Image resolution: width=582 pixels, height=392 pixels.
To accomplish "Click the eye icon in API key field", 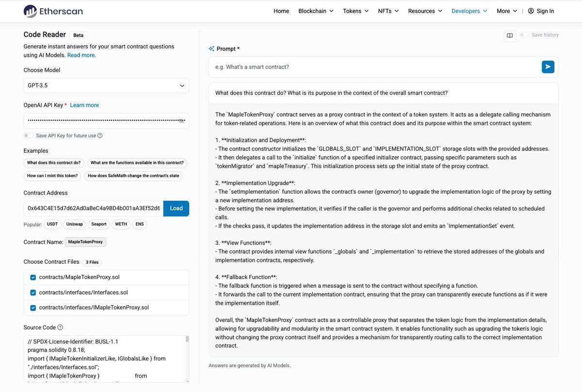I will coord(182,120).
